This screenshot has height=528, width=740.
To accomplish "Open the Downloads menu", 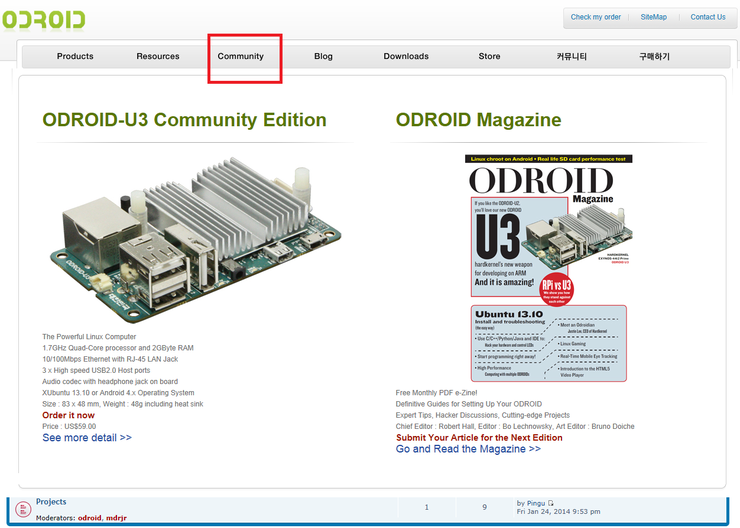I will coord(406,56).
